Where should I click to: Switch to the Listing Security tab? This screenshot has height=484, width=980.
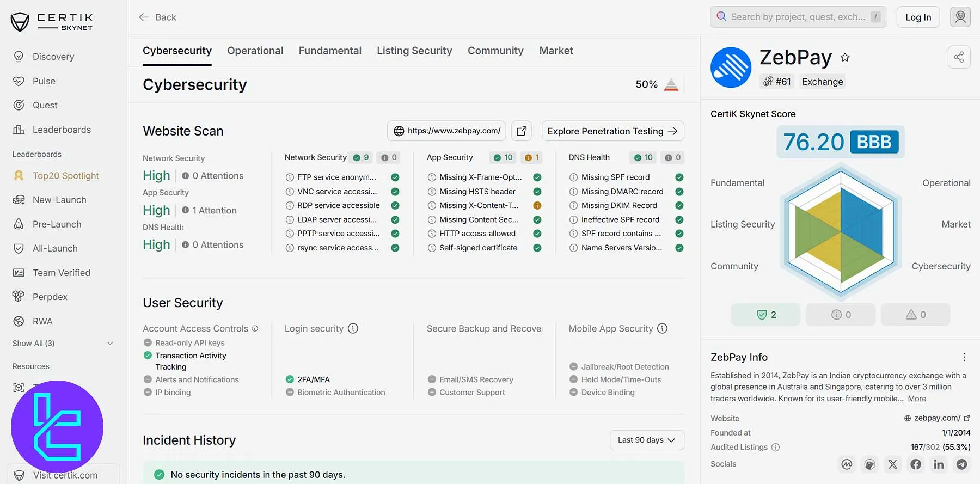[414, 51]
